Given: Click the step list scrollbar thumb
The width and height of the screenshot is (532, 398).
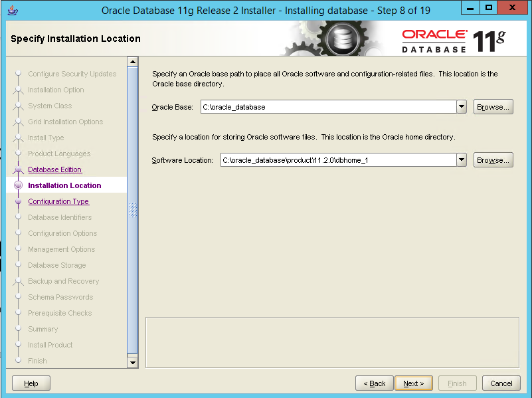Looking at the screenshot, I should 133,210.
